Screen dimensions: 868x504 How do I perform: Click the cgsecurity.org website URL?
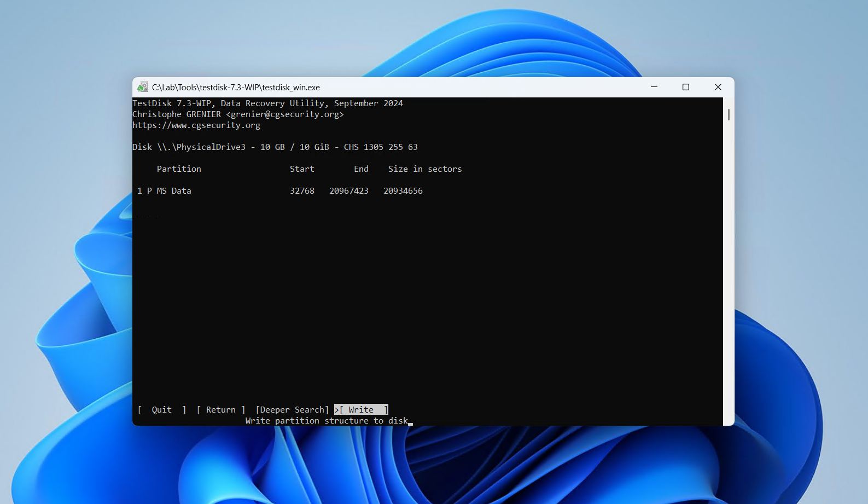(x=196, y=125)
